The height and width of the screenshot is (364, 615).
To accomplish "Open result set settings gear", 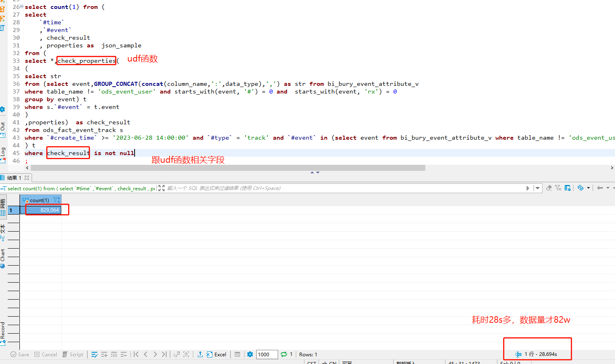I will coord(250,354).
